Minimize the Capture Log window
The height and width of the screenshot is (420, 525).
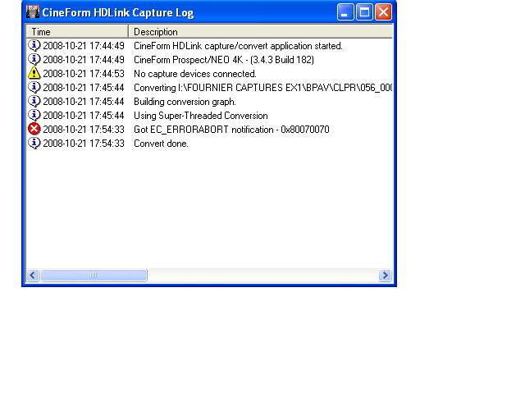345,12
